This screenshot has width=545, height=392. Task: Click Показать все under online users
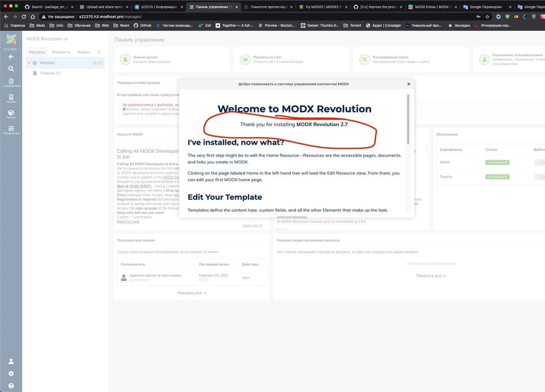tap(192, 293)
